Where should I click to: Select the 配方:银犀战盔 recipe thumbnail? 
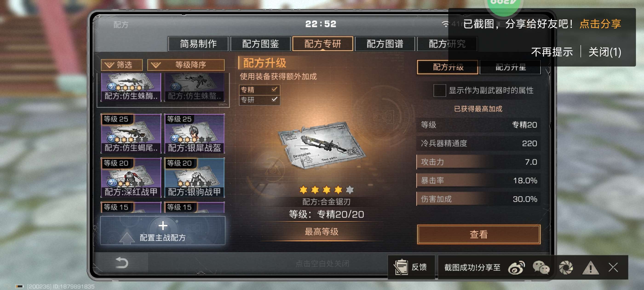[194, 133]
